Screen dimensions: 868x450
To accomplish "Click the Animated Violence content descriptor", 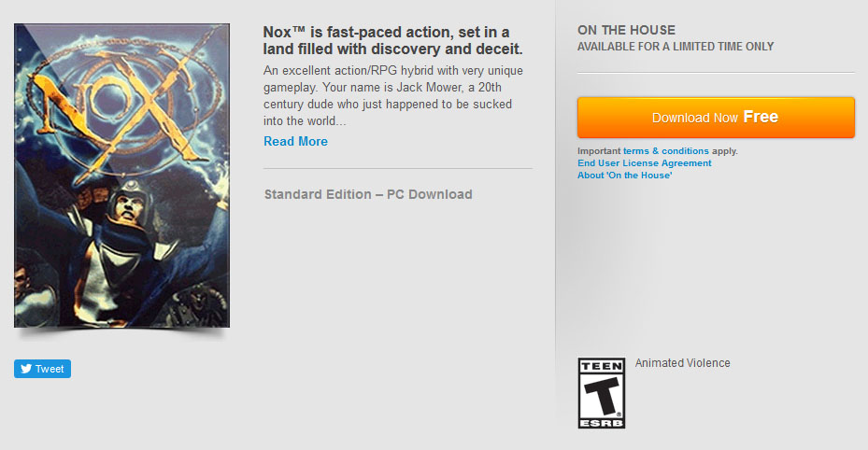I will [x=682, y=363].
